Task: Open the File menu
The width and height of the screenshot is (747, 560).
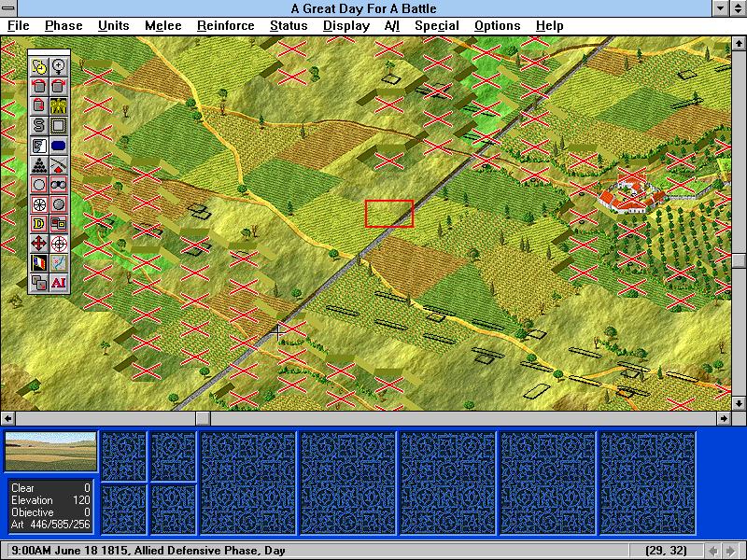Action: [18, 26]
